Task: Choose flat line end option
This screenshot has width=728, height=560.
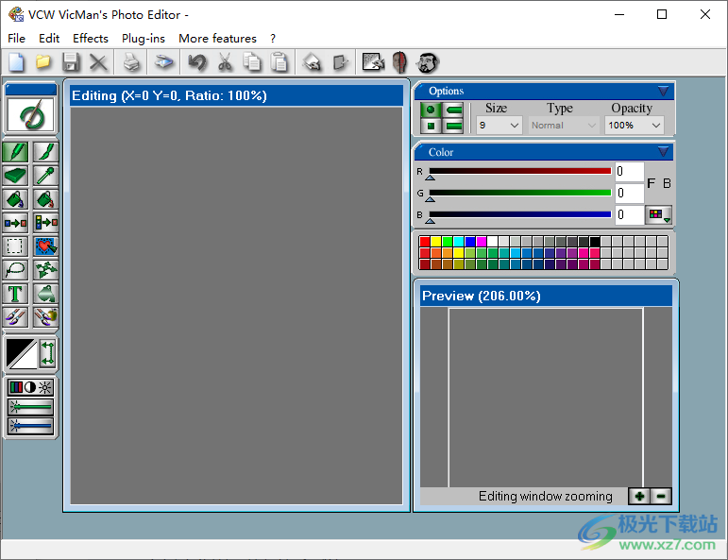Action: pyautogui.click(x=453, y=126)
